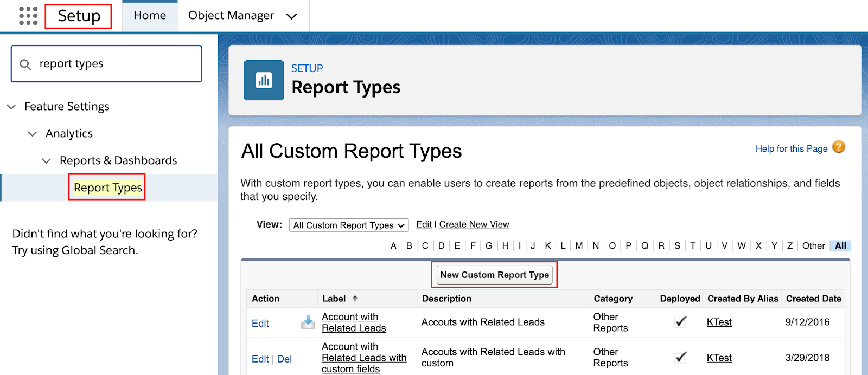This screenshot has height=375, width=868.
Task: Click into the Quick Find search field
Action: point(114,64)
